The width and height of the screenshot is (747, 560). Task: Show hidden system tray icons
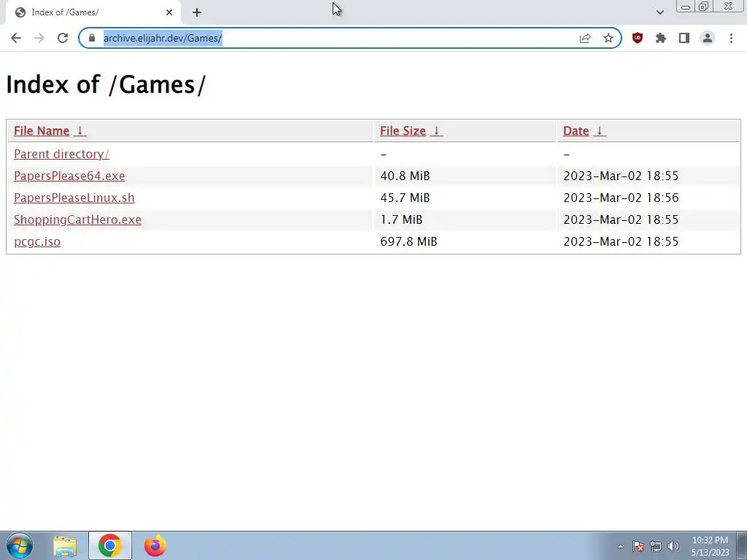(x=620, y=546)
